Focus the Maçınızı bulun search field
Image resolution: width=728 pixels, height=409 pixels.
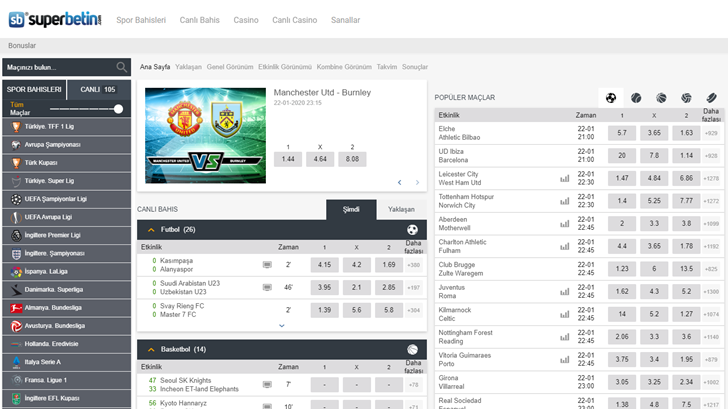click(66, 67)
